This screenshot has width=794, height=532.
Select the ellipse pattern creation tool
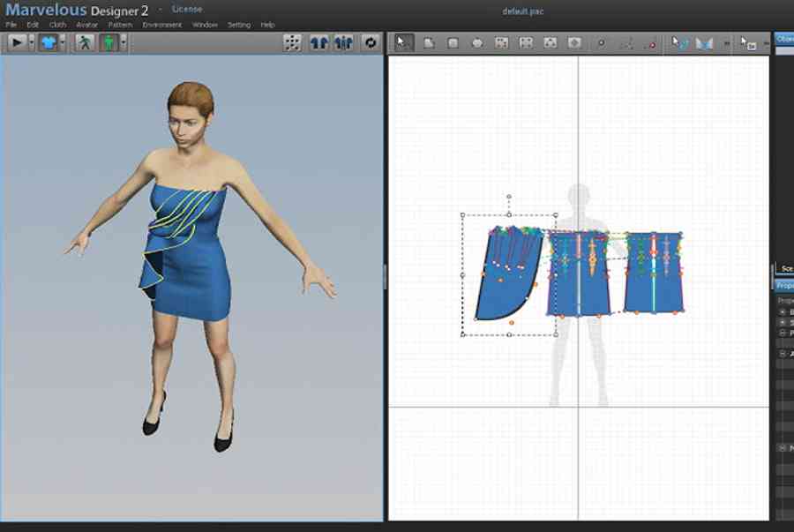pyautogui.click(x=477, y=43)
